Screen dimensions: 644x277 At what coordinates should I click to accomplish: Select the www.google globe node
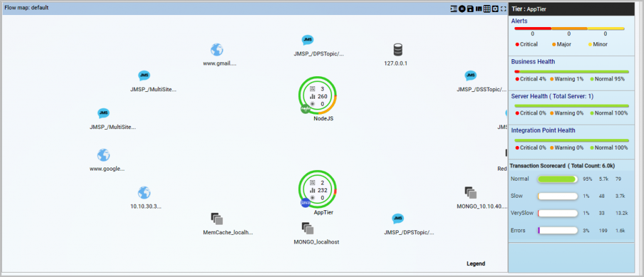(x=104, y=155)
